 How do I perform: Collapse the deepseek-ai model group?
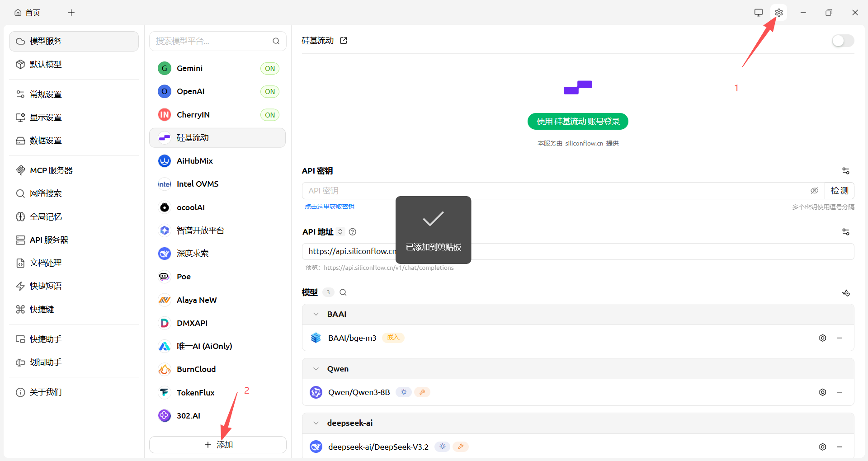316,423
